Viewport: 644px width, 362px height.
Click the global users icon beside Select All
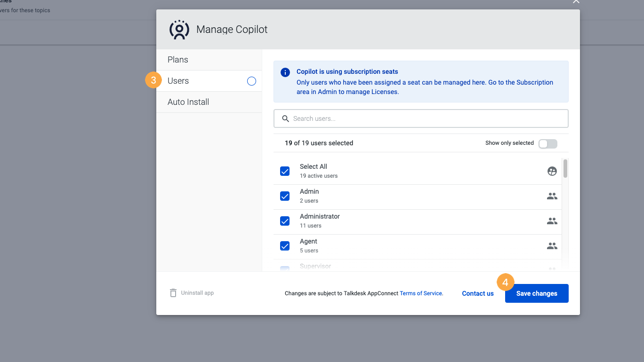tap(552, 171)
